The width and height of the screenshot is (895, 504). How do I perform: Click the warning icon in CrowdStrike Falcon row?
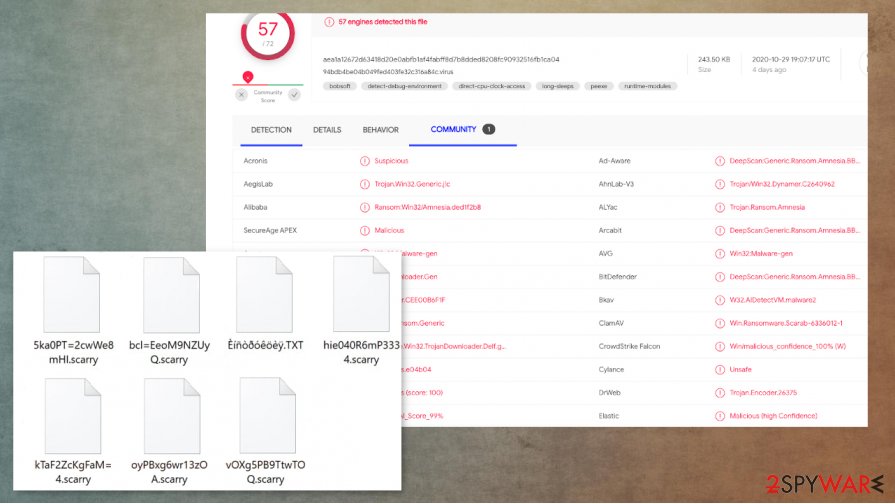pos(720,346)
